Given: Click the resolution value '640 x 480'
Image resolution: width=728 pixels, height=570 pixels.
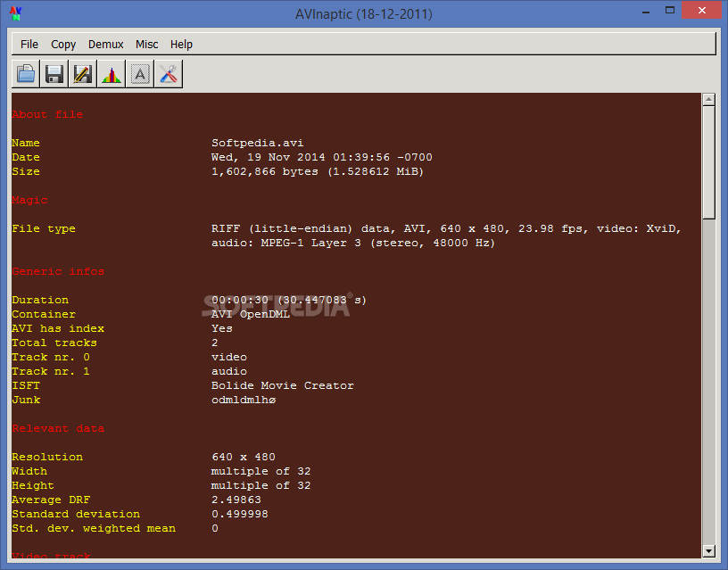Looking at the screenshot, I should click(x=244, y=458).
